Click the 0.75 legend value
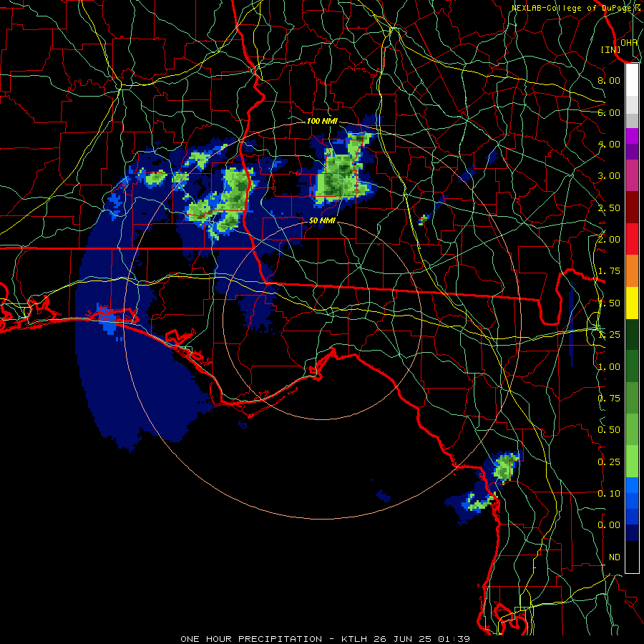 point(609,399)
